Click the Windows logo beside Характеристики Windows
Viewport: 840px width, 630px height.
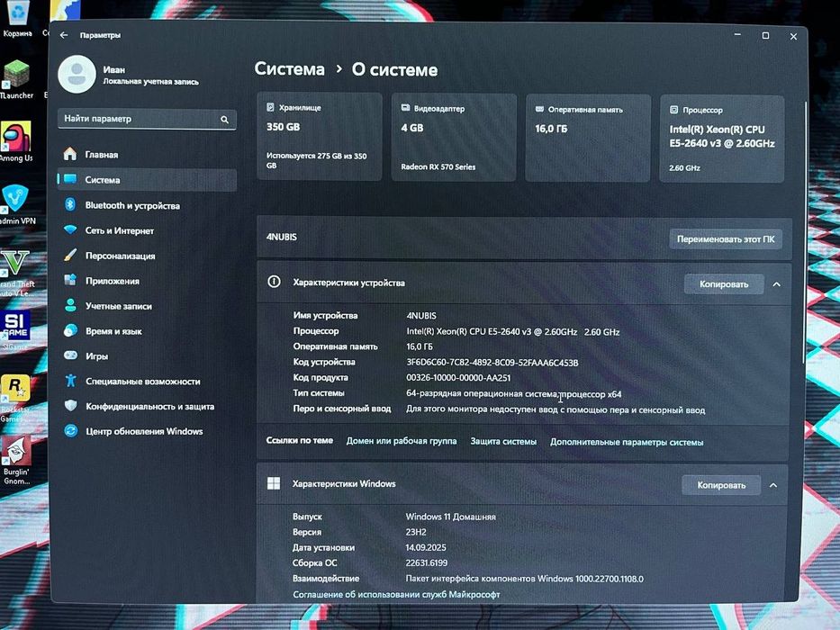273,483
